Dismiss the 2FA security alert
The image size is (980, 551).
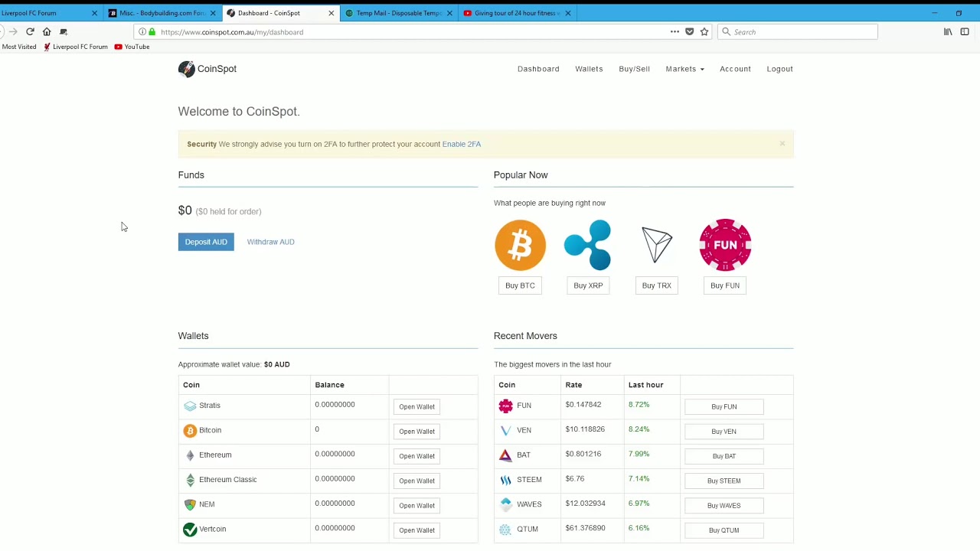click(782, 143)
